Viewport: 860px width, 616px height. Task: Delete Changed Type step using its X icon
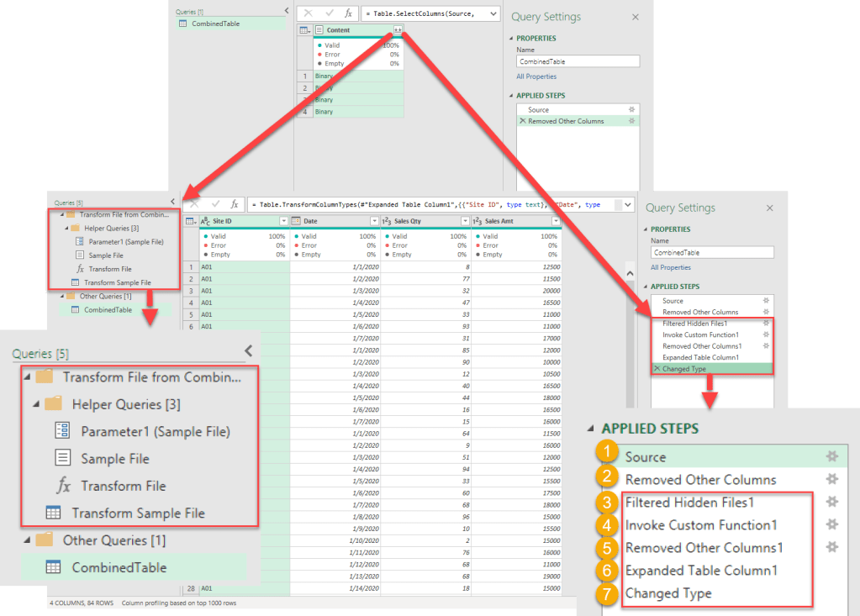pyautogui.click(x=657, y=369)
